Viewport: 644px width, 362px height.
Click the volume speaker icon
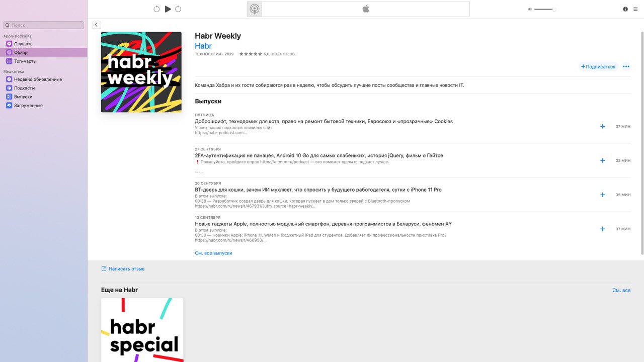[x=529, y=9]
